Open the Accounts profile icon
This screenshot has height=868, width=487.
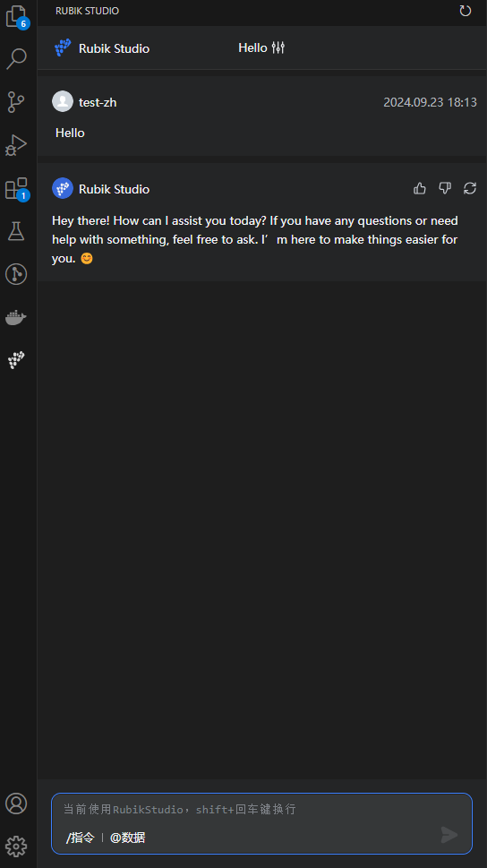point(16,804)
